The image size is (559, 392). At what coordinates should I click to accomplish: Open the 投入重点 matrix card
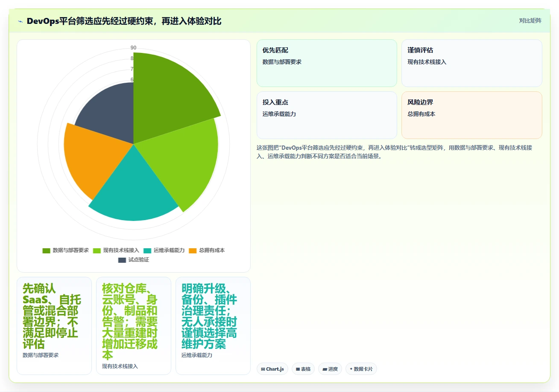coord(327,115)
